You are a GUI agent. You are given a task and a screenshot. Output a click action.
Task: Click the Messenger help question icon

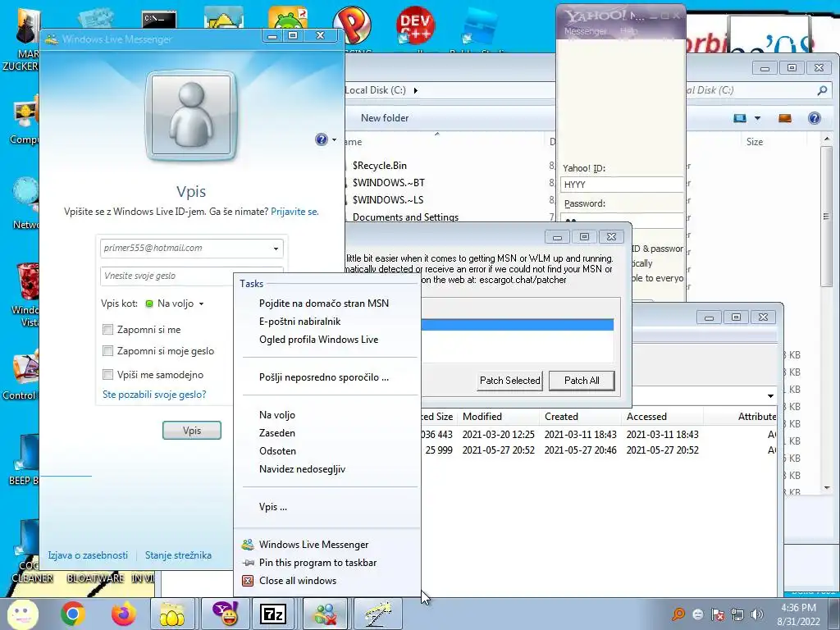pos(321,139)
